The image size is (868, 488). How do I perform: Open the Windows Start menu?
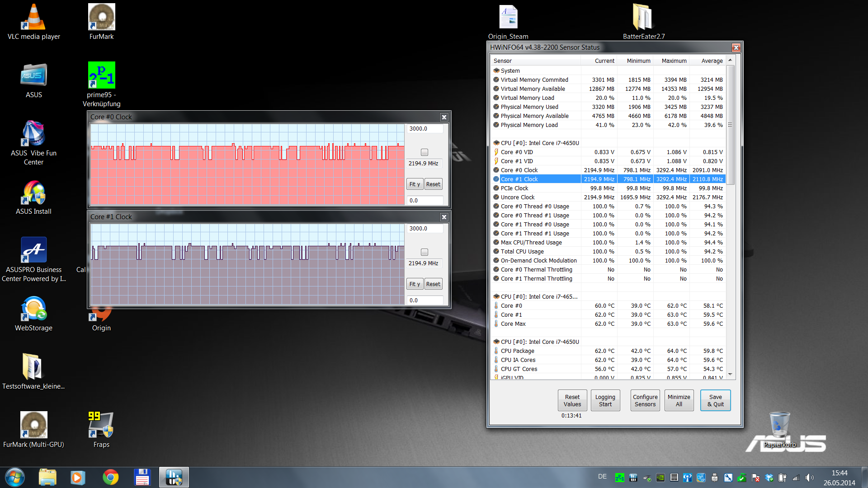point(14,477)
